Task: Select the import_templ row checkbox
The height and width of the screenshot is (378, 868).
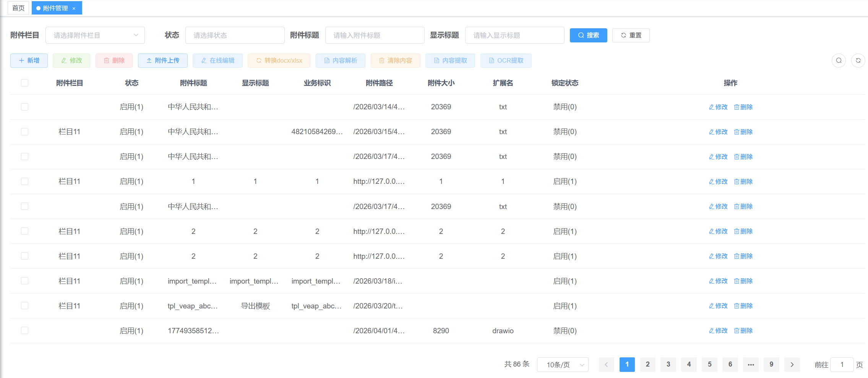Action: click(x=25, y=281)
